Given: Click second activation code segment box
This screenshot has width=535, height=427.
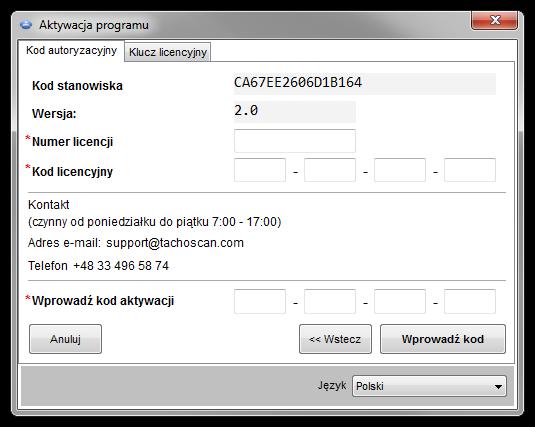Looking at the screenshot, I should [x=330, y=301].
